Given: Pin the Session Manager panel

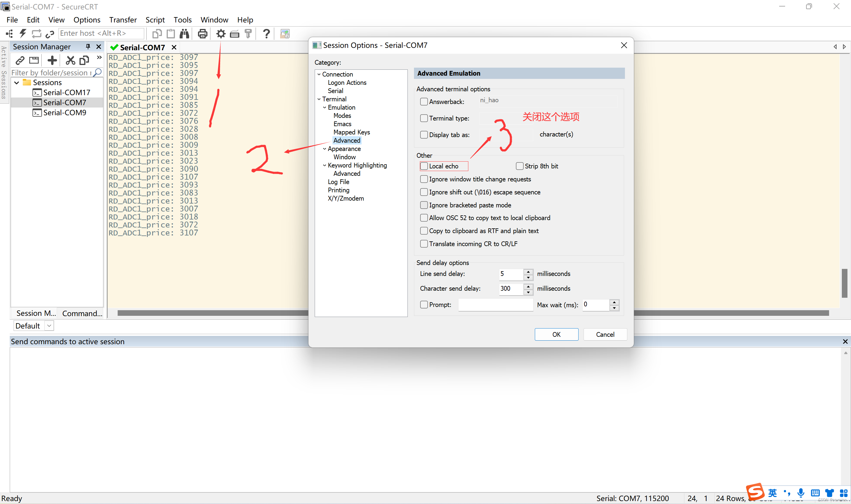Looking at the screenshot, I should (88, 46).
